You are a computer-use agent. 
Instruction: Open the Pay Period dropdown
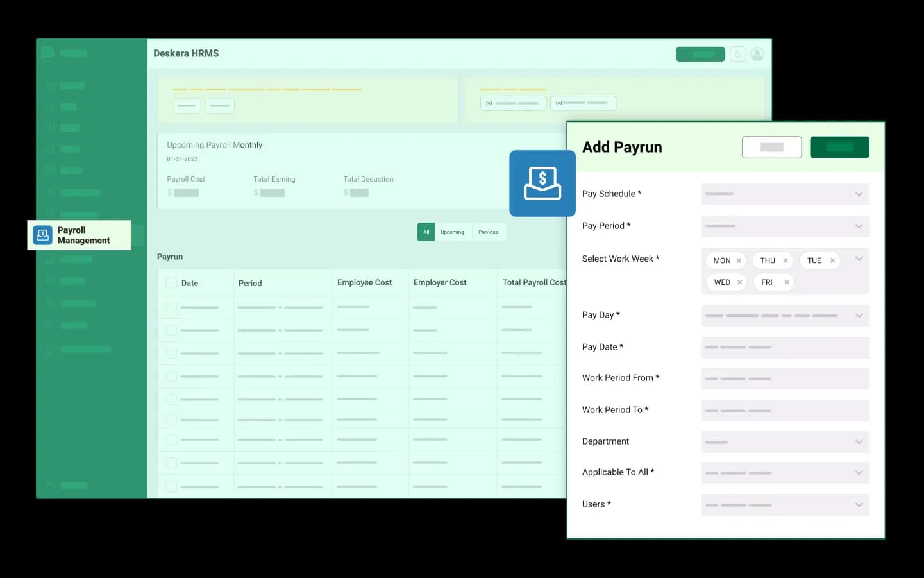[785, 226]
